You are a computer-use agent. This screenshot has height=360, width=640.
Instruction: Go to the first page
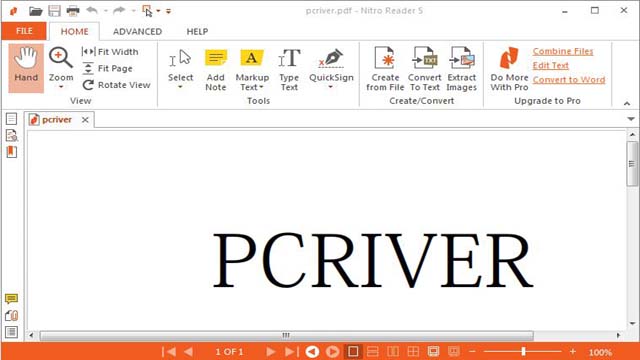coord(169,351)
